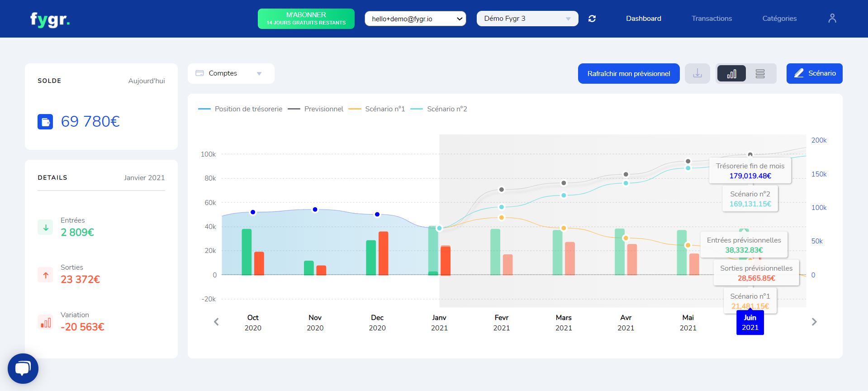Viewport: 868px width, 391px height.
Task: Select Mars 2021 on the timeline
Action: 564,323
